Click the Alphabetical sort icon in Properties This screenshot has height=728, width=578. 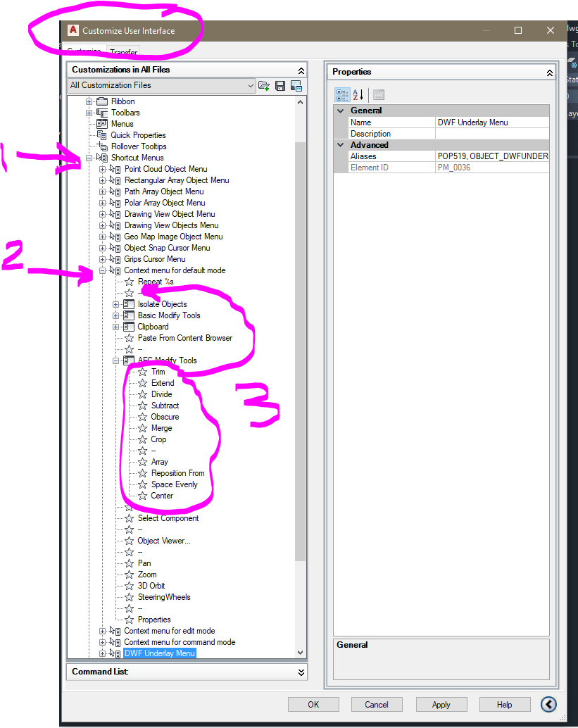pyautogui.click(x=358, y=95)
